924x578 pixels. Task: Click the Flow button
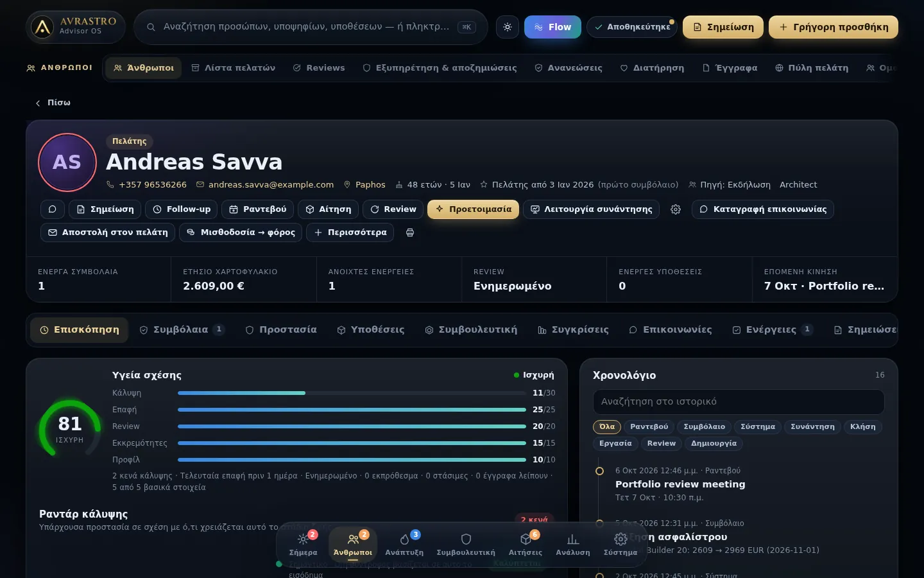(x=552, y=27)
